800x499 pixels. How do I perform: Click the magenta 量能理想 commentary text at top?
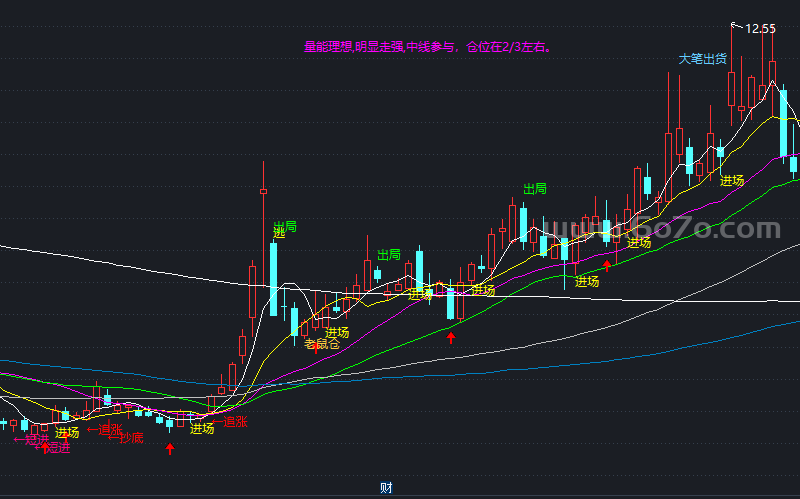pos(428,47)
